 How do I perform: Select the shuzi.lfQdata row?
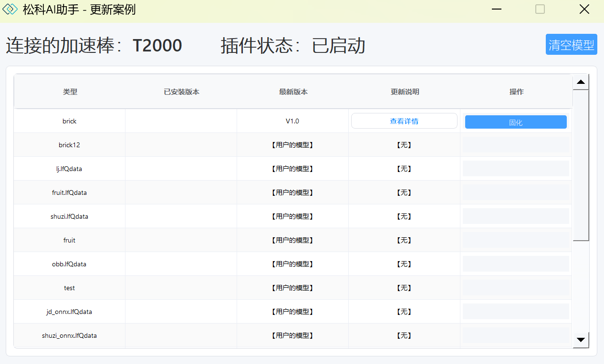pyautogui.click(x=70, y=216)
